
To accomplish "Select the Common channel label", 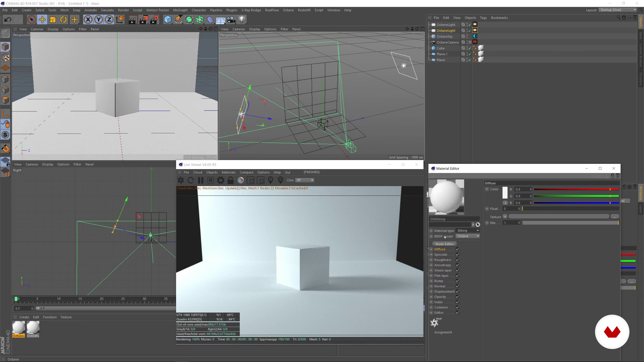I will (441, 307).
